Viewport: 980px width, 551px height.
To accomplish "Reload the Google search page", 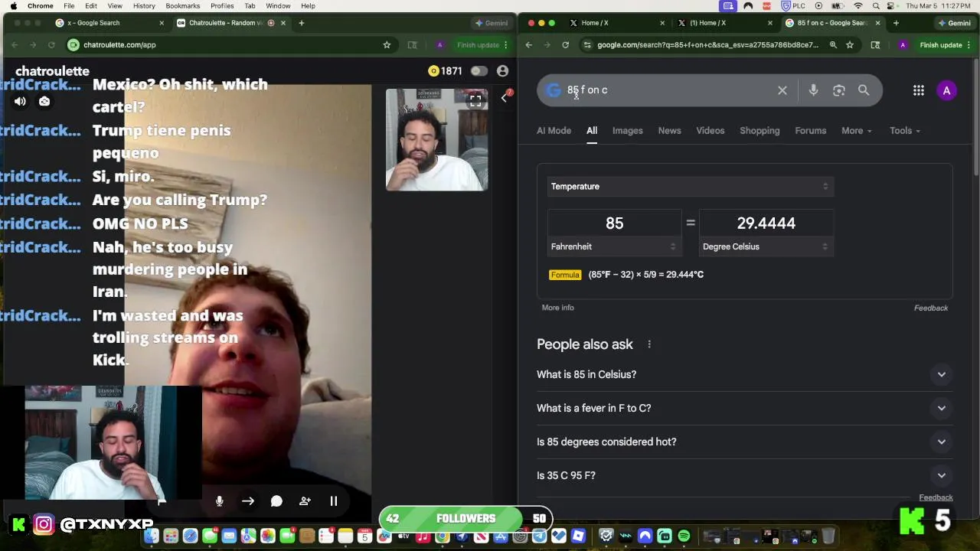I will [565, 45].
